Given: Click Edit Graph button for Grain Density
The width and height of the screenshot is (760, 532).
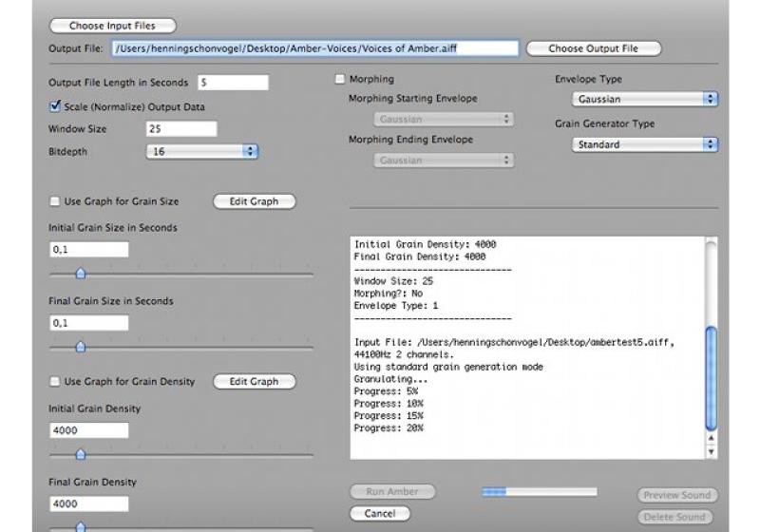Looking at the screenshot, I should click(254, 382).
